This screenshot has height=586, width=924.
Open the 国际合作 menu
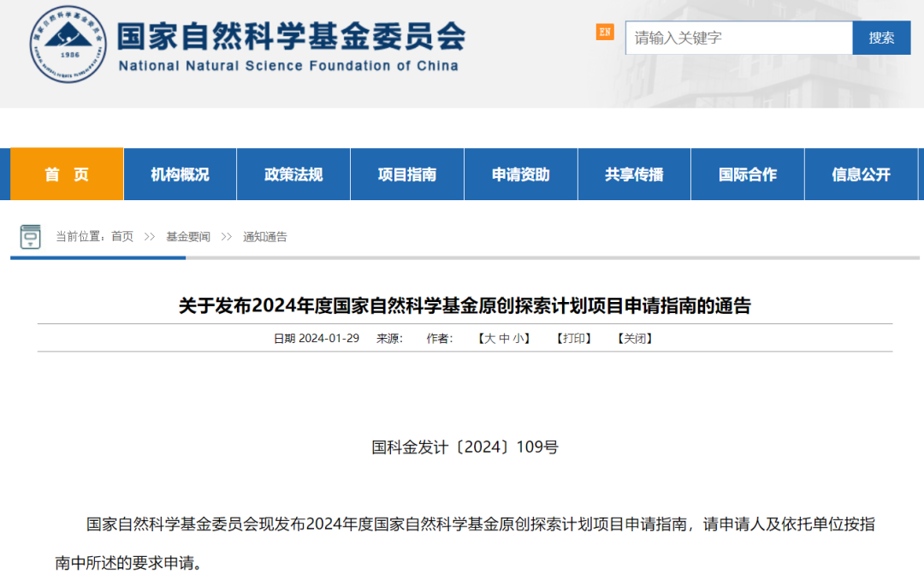[748, 175]
